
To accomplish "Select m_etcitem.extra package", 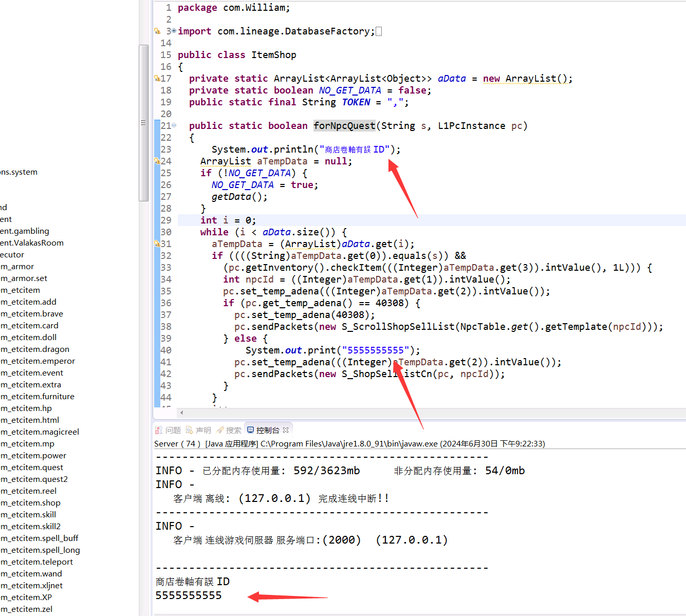I will pyautogui.click(x=31, y=385).
